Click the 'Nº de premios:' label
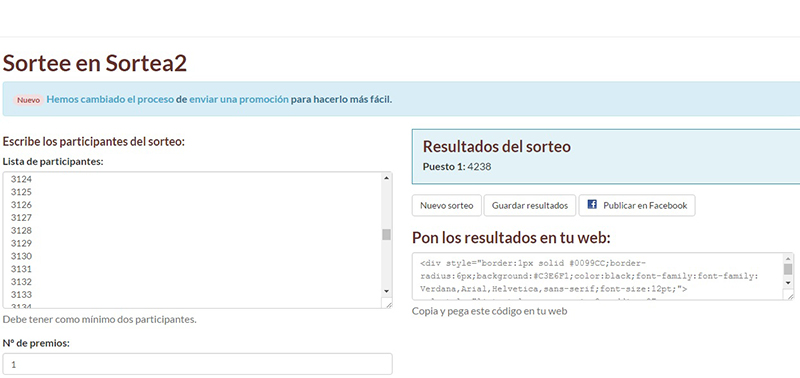The width and height of the screenshot is (800, 378). [36, 343]
